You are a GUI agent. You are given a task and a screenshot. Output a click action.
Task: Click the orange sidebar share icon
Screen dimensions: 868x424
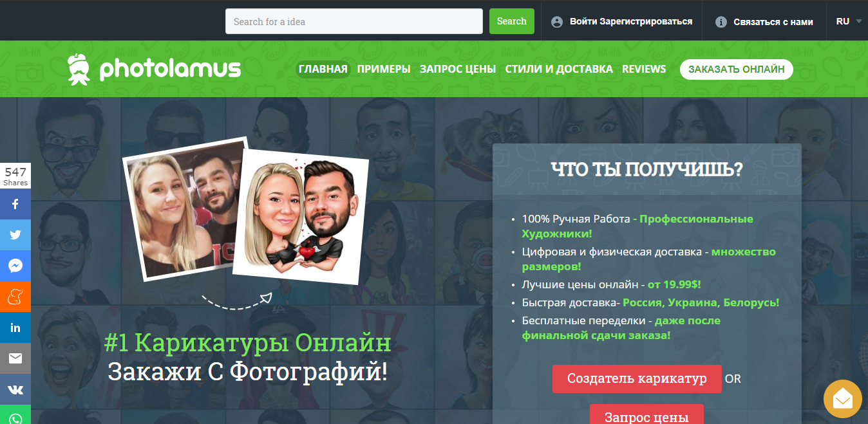[x=15, y=297]
